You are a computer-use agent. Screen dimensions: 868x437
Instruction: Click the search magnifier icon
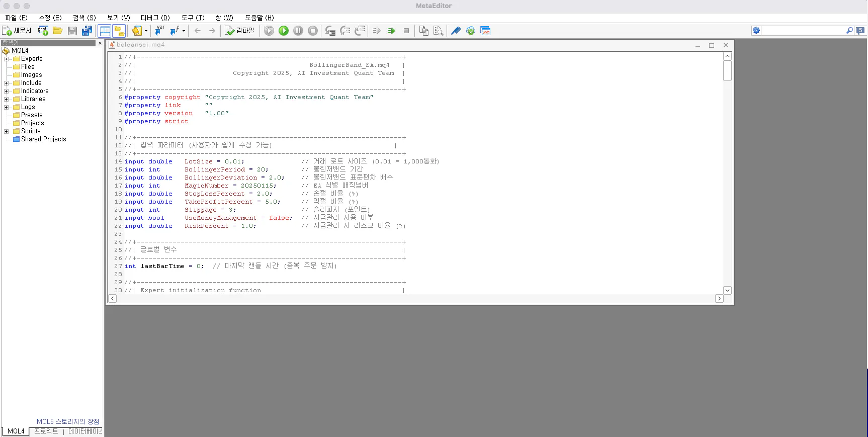pos(850,31)
